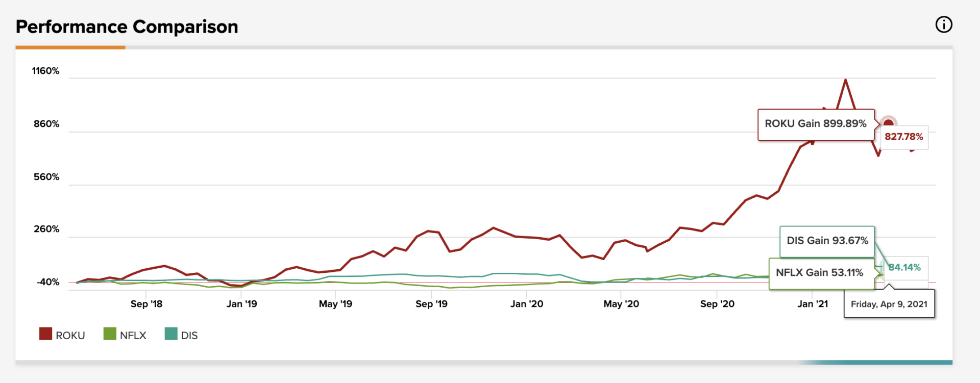Click the highlighted red ROKU data point marker
This screenshot has width=980, height=383.
click(888, 123)
